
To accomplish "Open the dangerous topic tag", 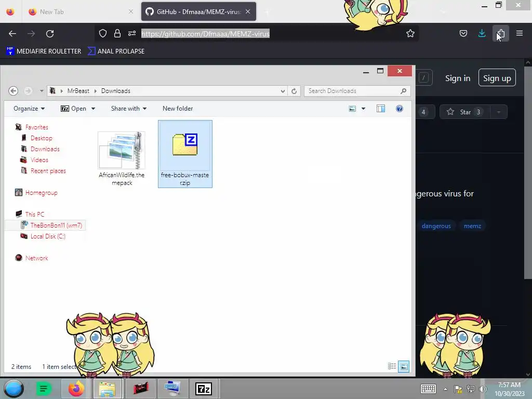I will tap(436, 226).
